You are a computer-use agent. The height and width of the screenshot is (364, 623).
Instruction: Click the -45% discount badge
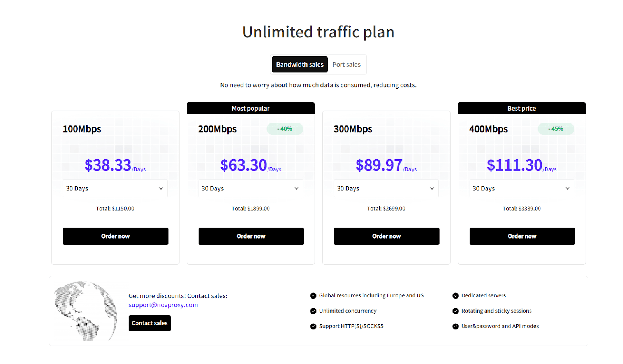click(556, 129)
